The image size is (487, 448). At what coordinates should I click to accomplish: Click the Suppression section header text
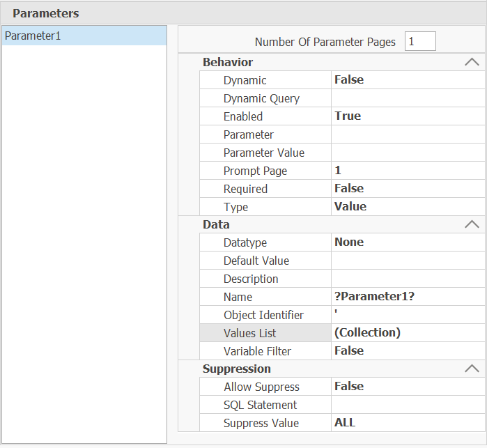(x=237, y=369)
